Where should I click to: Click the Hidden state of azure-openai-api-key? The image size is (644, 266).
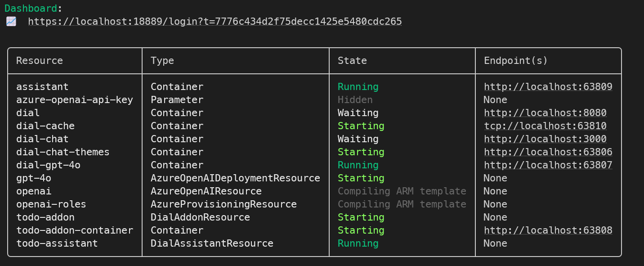coord(355,99)
